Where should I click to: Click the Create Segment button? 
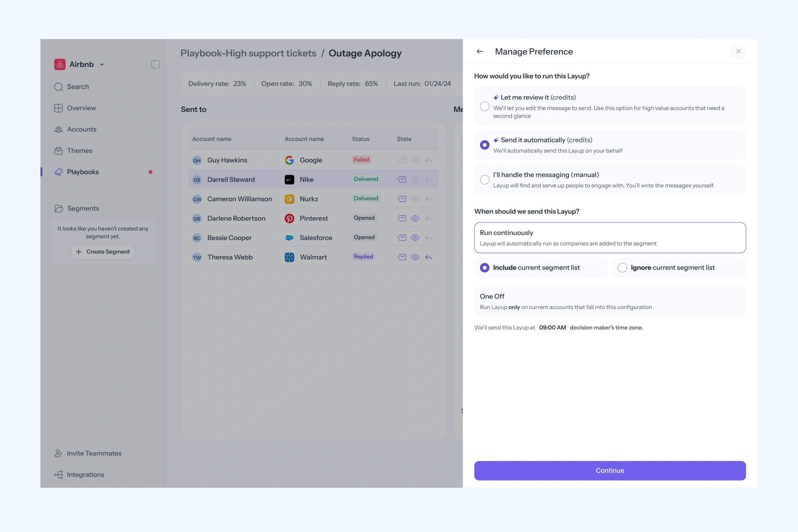[x=103, y=252]
